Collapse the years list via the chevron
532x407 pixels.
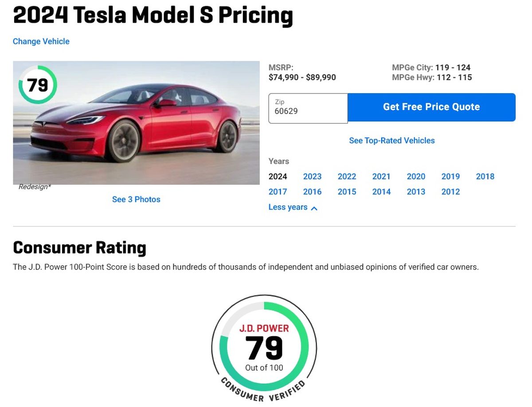click(315, 207)
